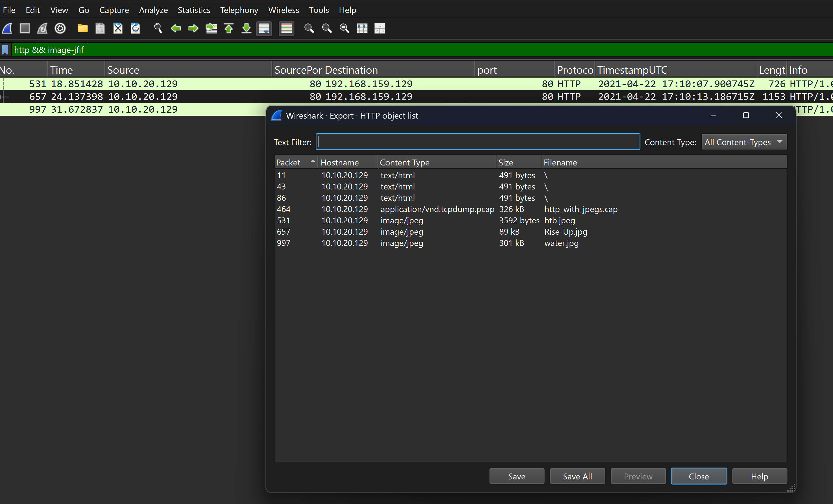833x504 pixels.
Task: Go back in packet history
Action: (176, 29)
